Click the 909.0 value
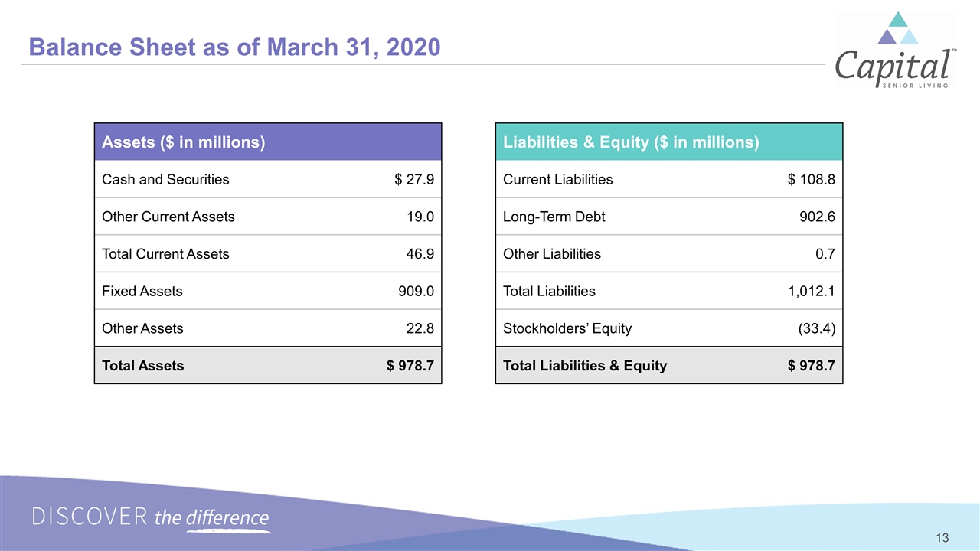 point(416,291)
